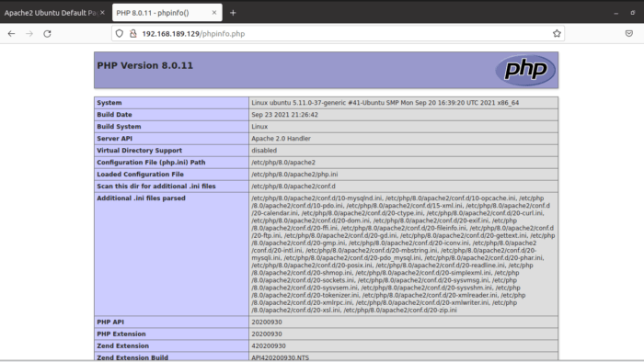Viewport: 644px width, 362px height.
Task: Open a new tab with plus button
Action: pyautogui.click(x=233, y=13)
